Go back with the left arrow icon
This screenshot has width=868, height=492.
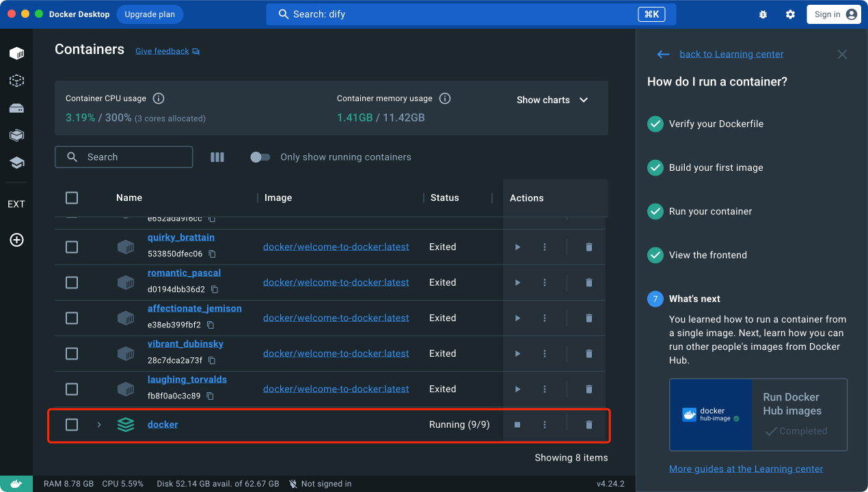pyautogui.click(x=662, y=54)
